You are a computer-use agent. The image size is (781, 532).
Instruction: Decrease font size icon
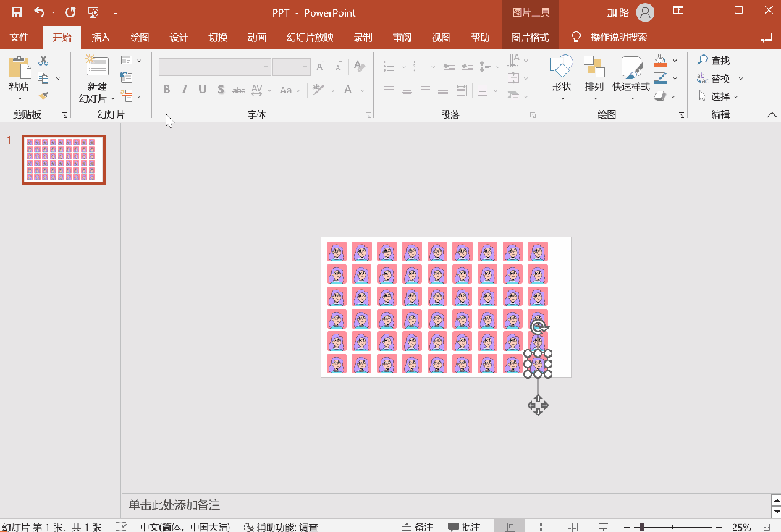[339, 67]
